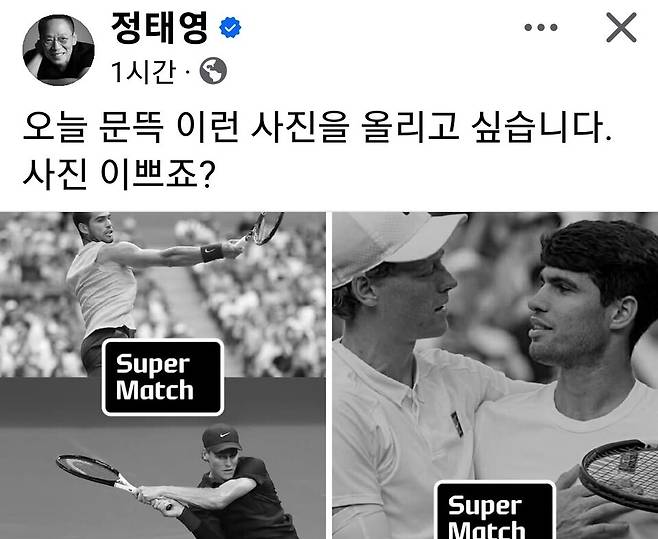Screen dimensions: 658x539
Task: Click the globe public audience icon
Action: tap(213, 71)
